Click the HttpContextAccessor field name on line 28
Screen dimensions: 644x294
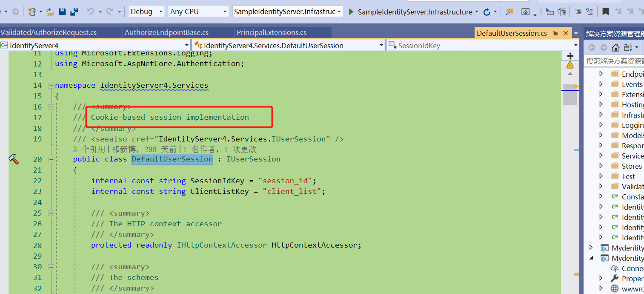(314, 245)
